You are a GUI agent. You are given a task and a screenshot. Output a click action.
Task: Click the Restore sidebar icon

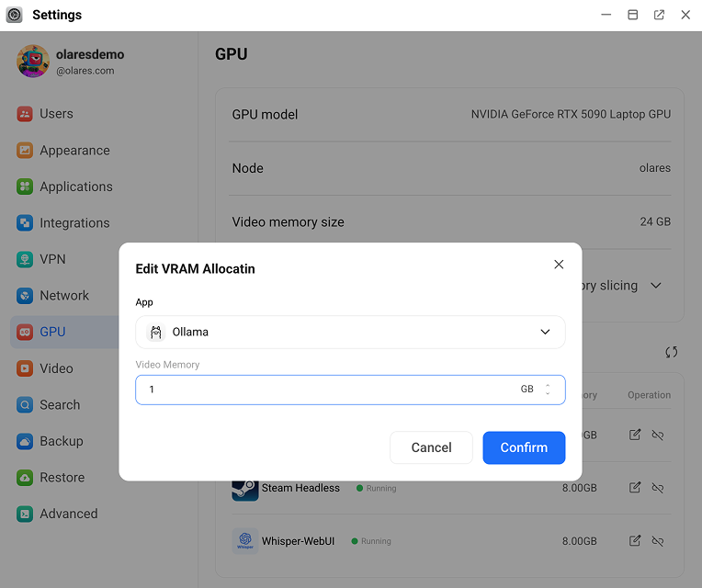pos(25,478)
